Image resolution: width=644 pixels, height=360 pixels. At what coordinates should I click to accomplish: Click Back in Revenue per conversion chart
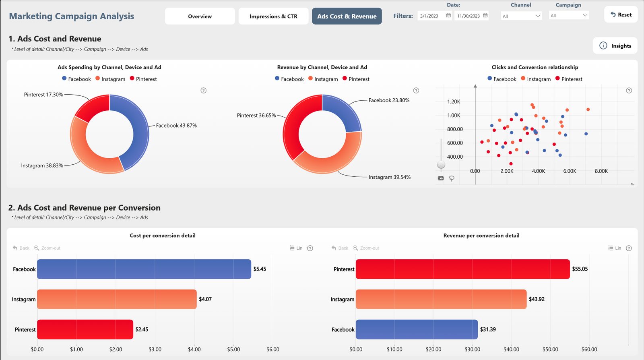click(x=340, y=248)
